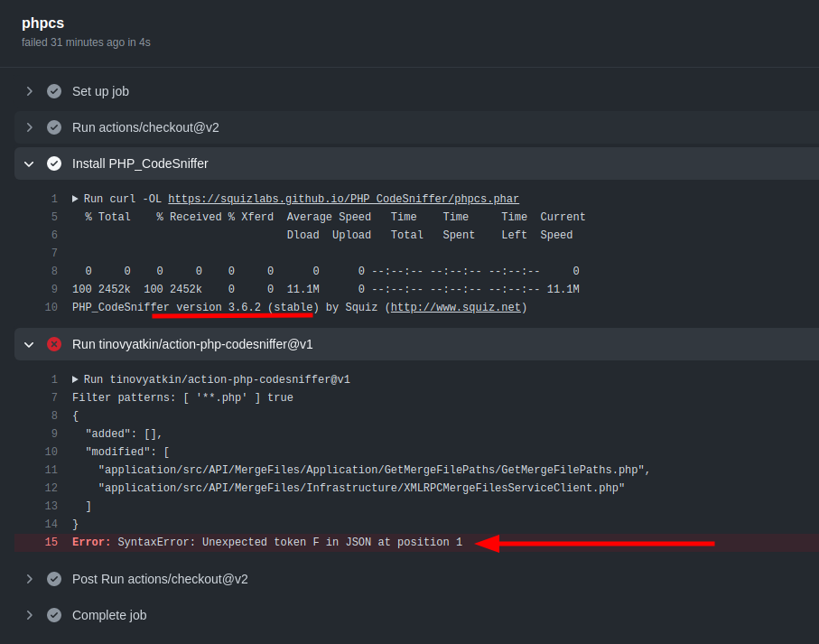Screen dimensions: 819x644
Task: Expand the Post Run actions/checkout@v2 step
Action: pyautogui.click(x=29, y=579)
